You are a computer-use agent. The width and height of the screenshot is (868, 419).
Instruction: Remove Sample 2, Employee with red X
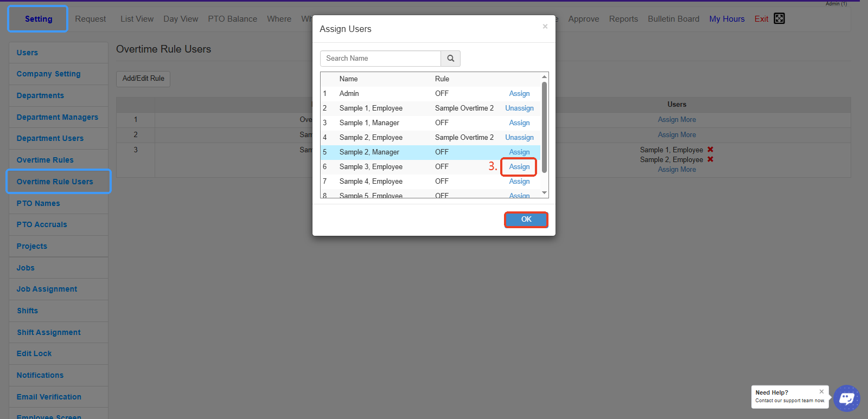pos(710,159)
